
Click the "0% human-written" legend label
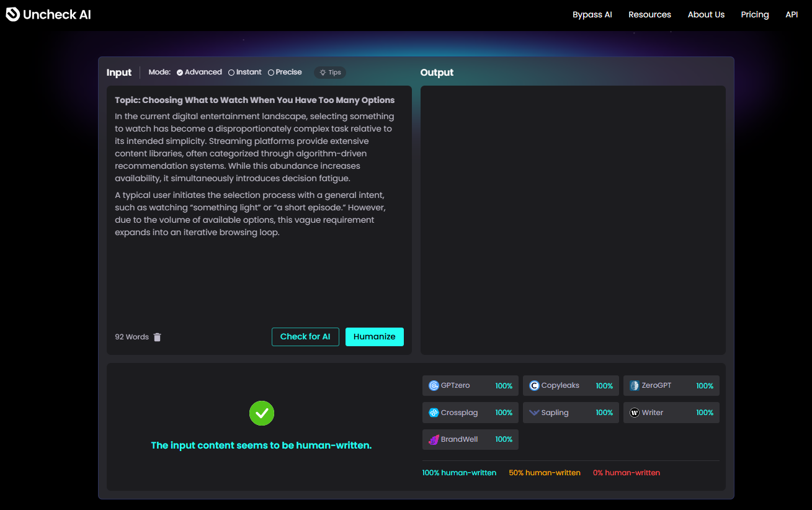tap(627, 473)
